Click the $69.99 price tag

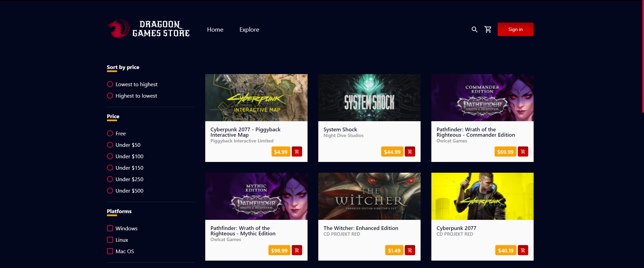point(505,152)
